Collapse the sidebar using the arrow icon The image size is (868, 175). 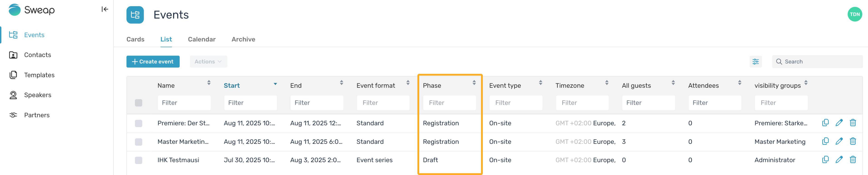pyautogui.click(x=105, y=10)
